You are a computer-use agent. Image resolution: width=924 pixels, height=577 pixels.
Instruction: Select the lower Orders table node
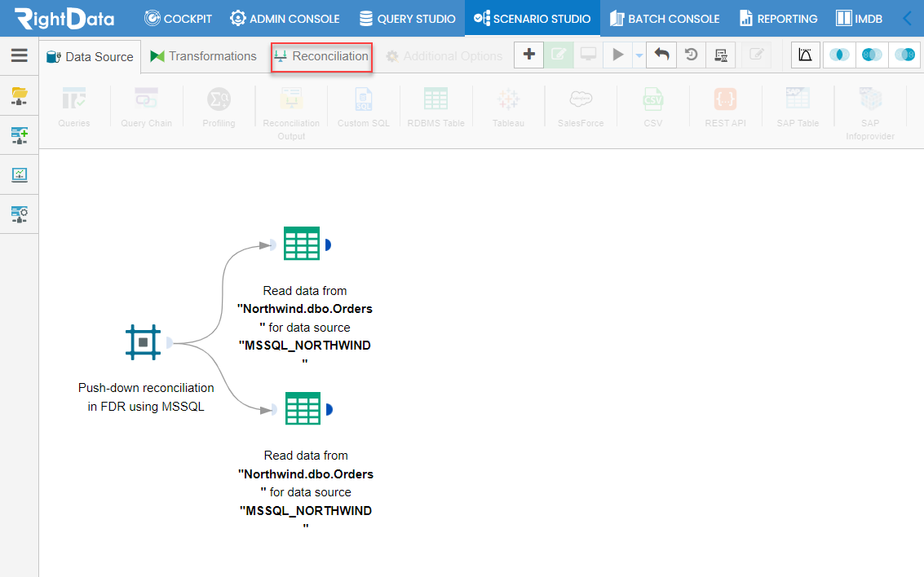pyautogui.click(x=303, y=408)
